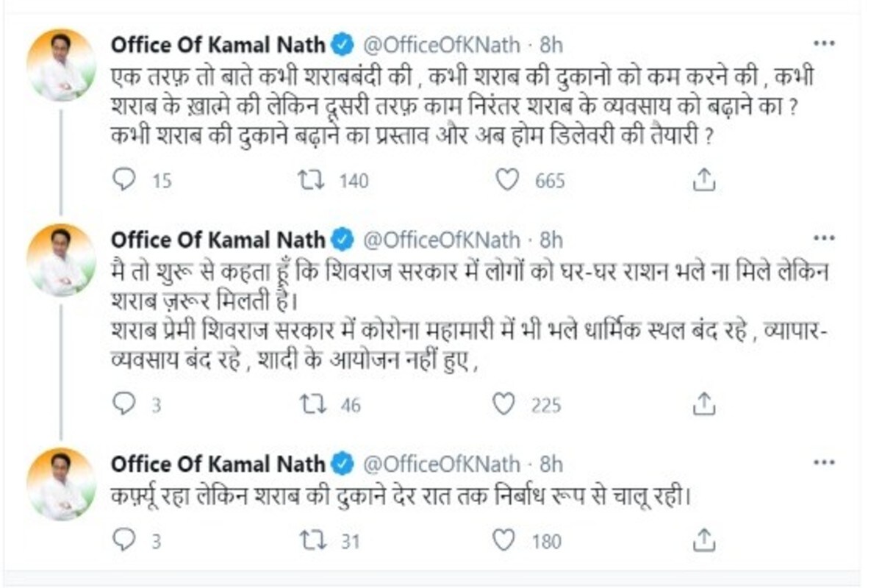Retweet the tweet with 31 retweets
This screenshot has width=882, height=588.
coord(313,541)
